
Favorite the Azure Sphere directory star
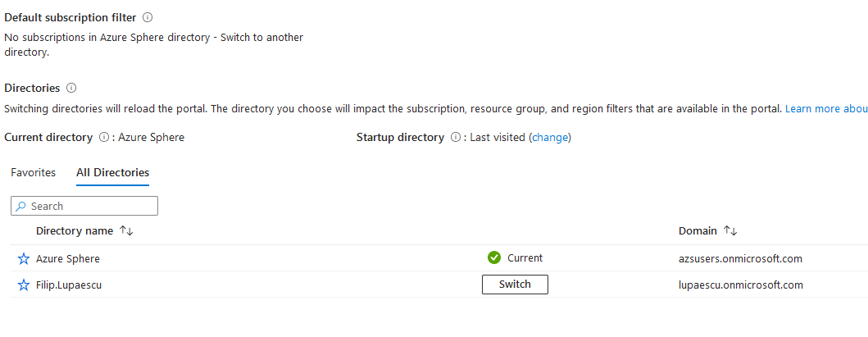[23, 258]
